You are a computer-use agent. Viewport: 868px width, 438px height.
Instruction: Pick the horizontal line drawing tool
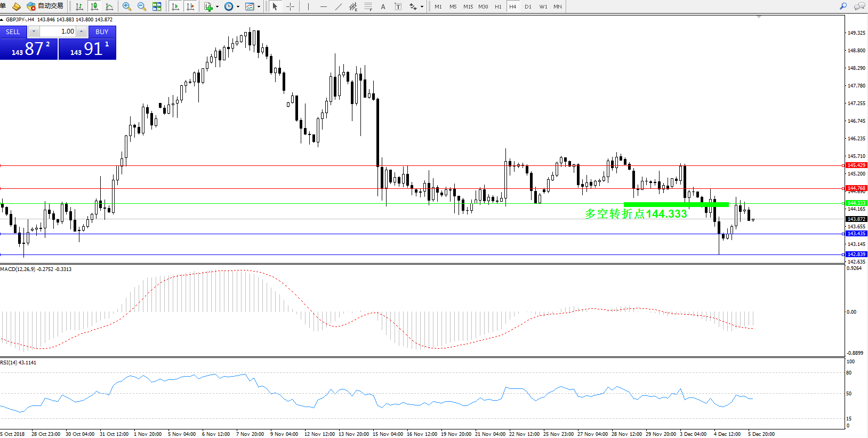coord(323,6)
